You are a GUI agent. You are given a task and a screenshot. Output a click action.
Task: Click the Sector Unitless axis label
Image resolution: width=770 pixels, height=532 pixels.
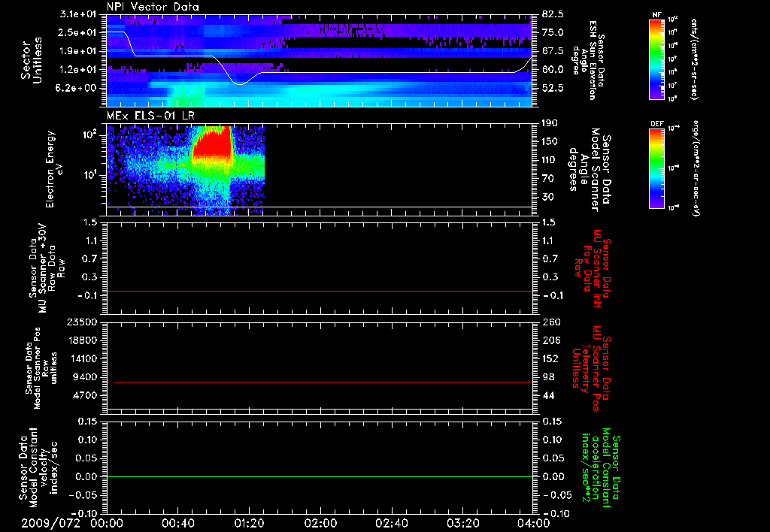[32, 60]
